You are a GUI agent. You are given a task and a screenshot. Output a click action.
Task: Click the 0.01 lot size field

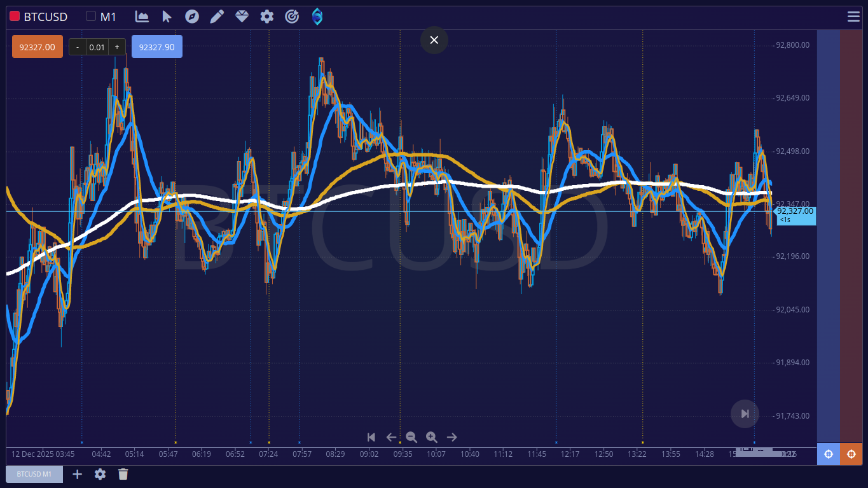click(x=97, y=47)
